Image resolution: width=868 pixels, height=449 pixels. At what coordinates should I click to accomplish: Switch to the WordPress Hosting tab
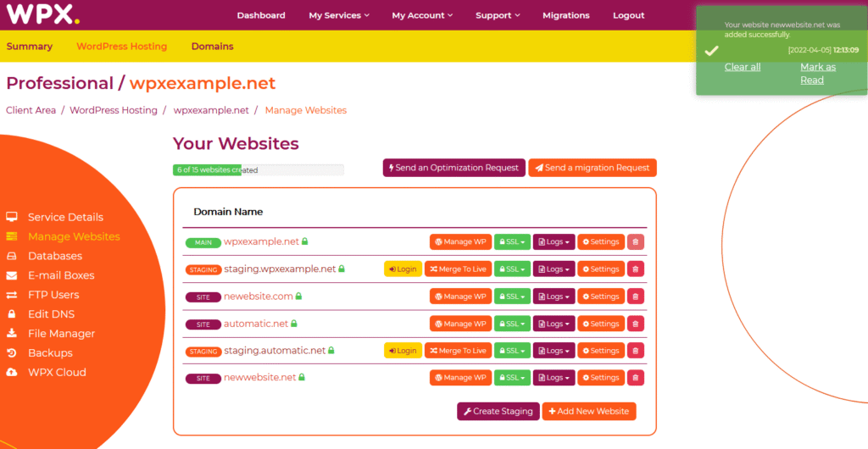(121, 47)
